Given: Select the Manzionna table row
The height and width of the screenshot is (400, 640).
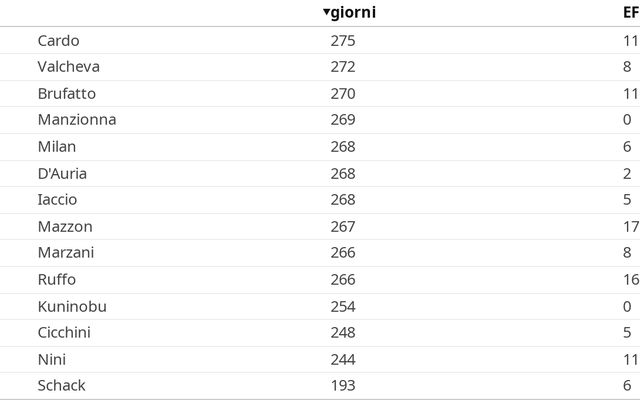Looking at the screenshot, I should pyautogui.click(x=320, y=120).
